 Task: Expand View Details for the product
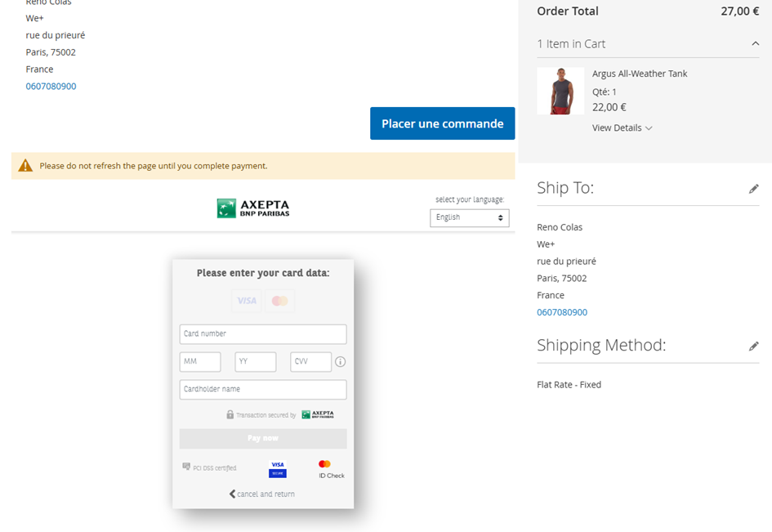(x=622, y=128)
